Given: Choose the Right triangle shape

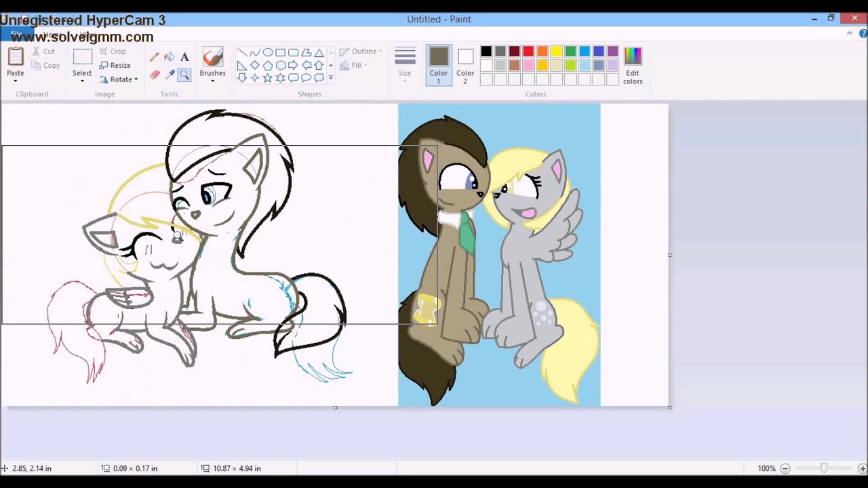Looking at the screenshot, I should coord(242,65).
